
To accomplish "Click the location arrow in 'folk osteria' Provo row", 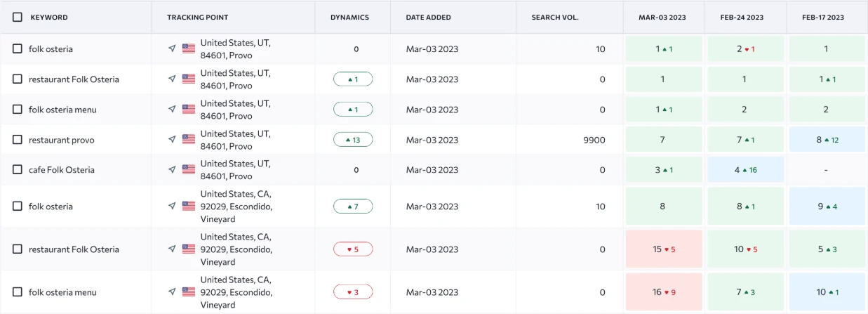I will point(172,48).
